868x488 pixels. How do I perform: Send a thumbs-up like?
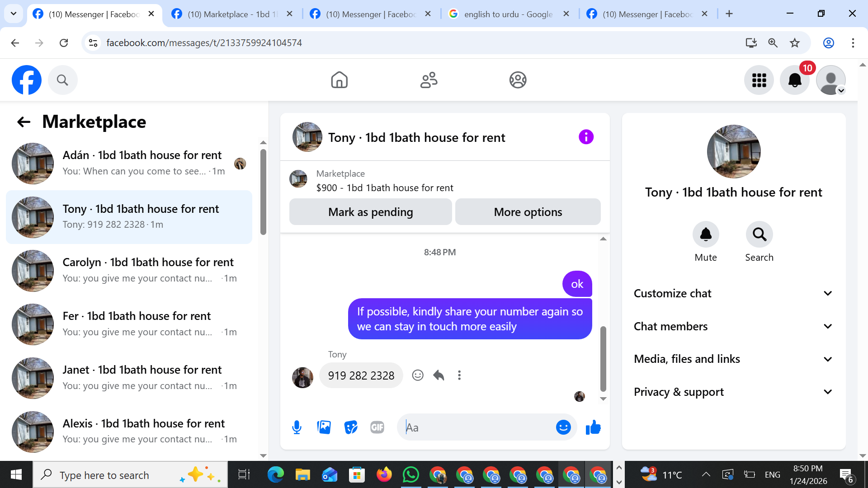click(593, 427)
